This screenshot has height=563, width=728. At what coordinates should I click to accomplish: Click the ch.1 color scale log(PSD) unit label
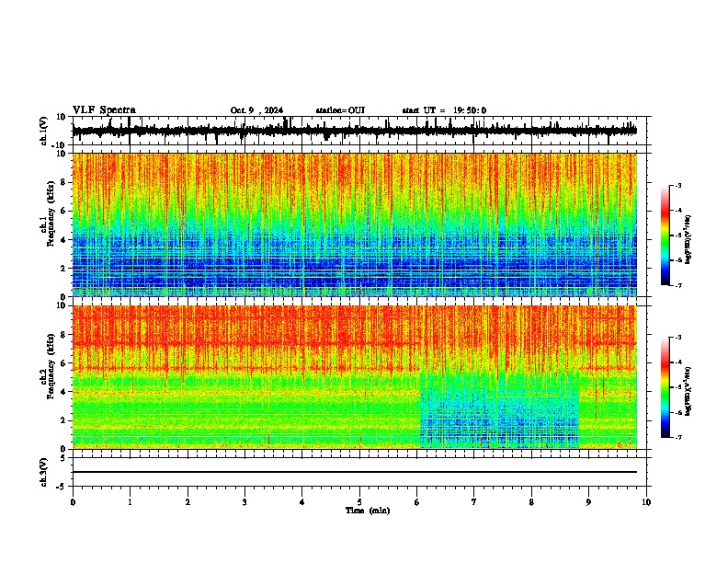point(688,240)
